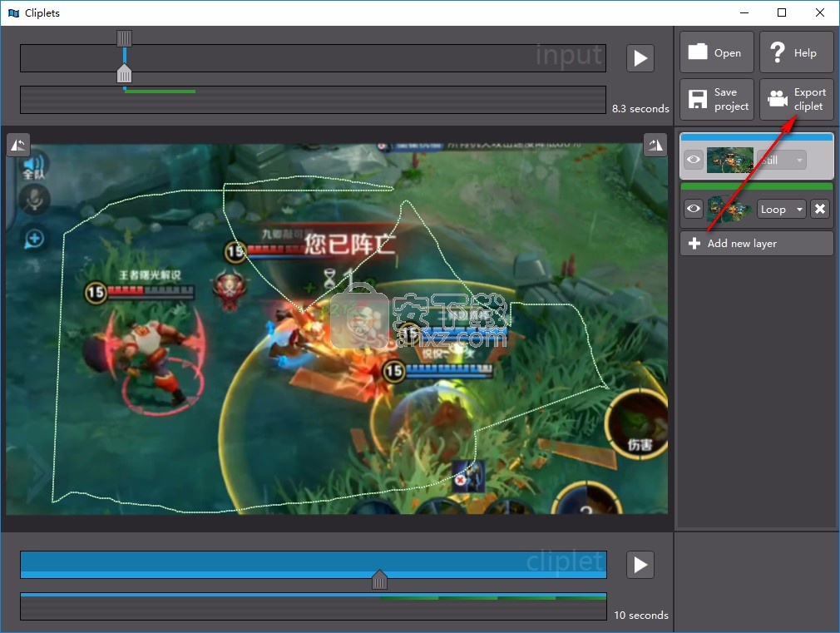Toggle visibility of the Loop layer
The height and width of the screenshot is (633, 840).
[x=694, y=209]
